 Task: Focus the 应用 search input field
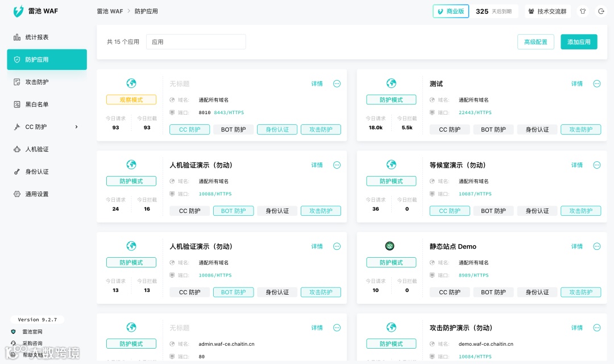(196, 42)
